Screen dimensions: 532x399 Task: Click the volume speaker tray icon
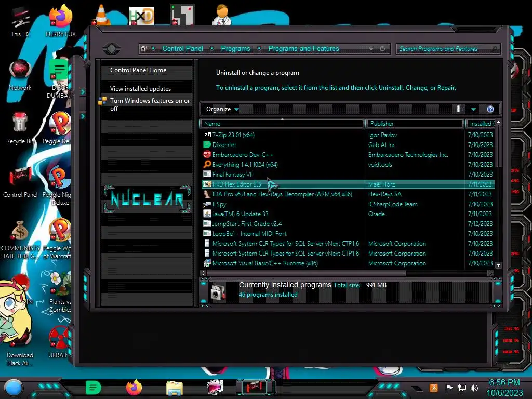coord(474,388)
